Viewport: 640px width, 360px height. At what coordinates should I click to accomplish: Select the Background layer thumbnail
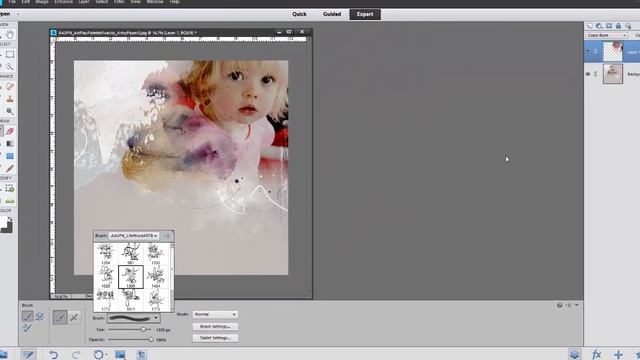pyautogui.click(x=613, y=74)
